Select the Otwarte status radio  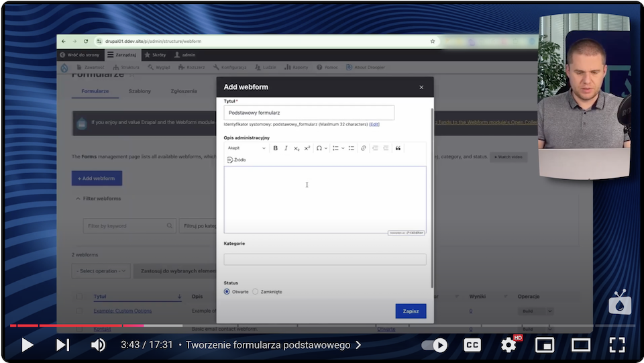[227, 292]
